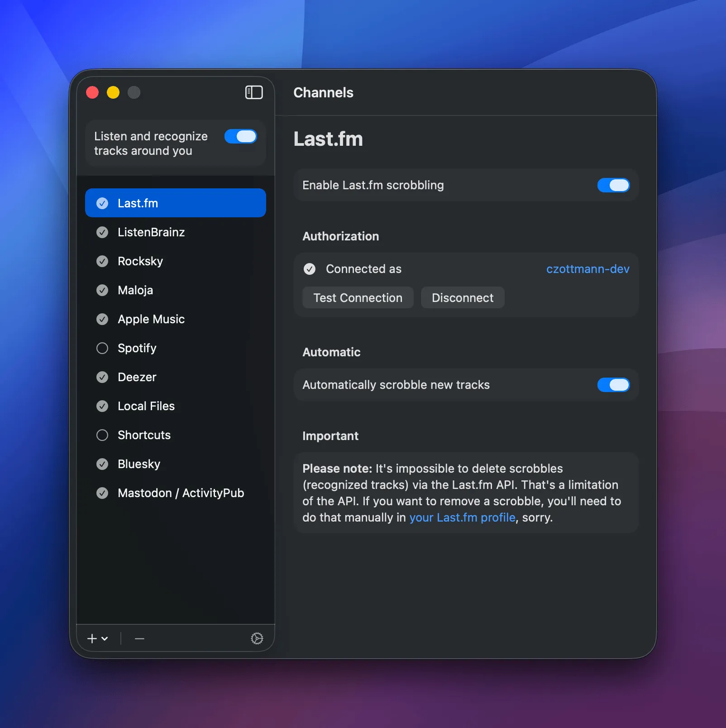The height and width of the screenshot is (728, 726).
Task: Click the empty Shortcuts status circle
Action: click(102, 435)
